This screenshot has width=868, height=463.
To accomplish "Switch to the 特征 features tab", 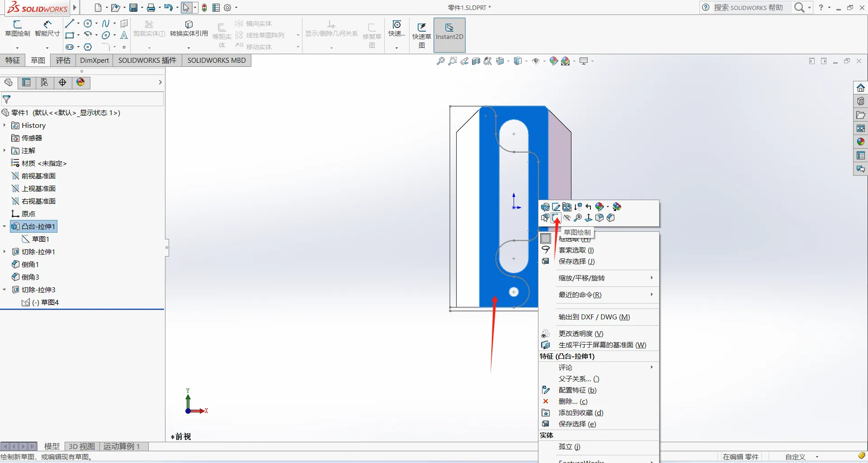I will (x=13, y=60).
